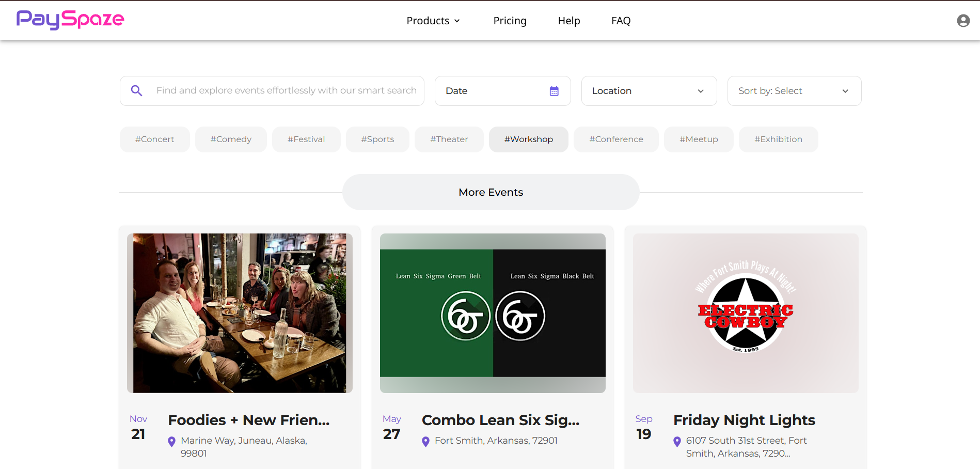Click the magnifier search icon
The image size is (980, 469).
(136, 91)
